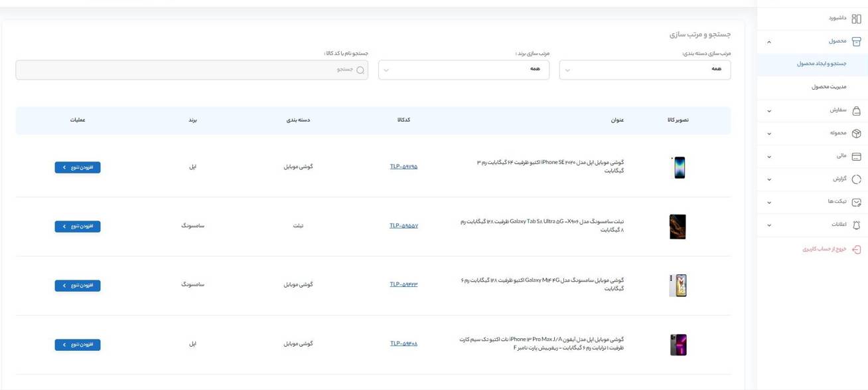Screen dimensions: 868x390
Task: Click the Galaxy Tab S8 Ultra title text
Action: coord(542,226)
